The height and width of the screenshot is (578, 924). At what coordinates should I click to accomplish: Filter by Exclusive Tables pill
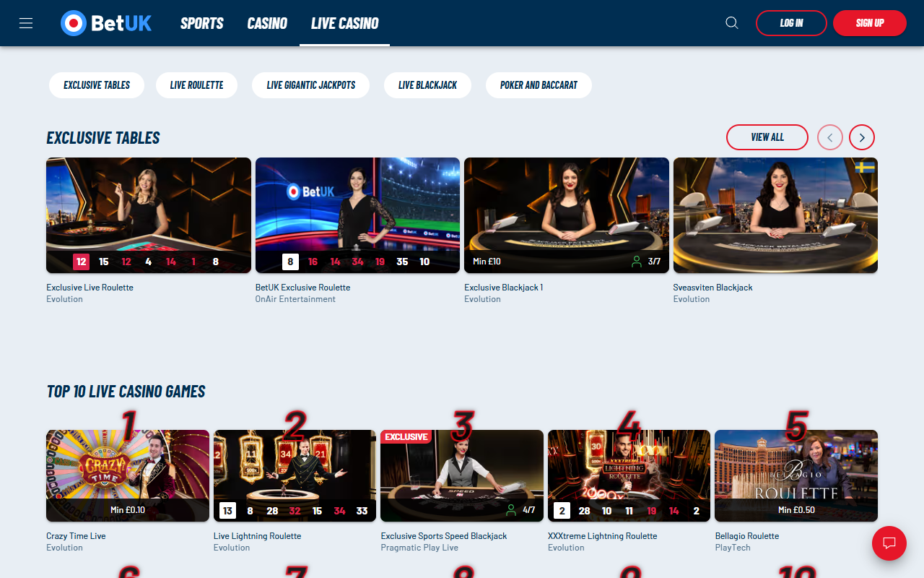coord(97,85)
